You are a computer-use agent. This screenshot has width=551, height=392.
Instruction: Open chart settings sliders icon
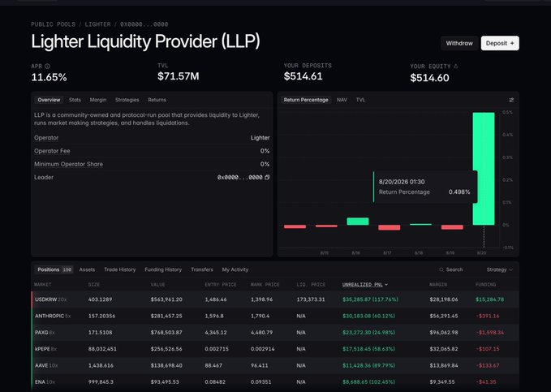(x=511, y=100)
